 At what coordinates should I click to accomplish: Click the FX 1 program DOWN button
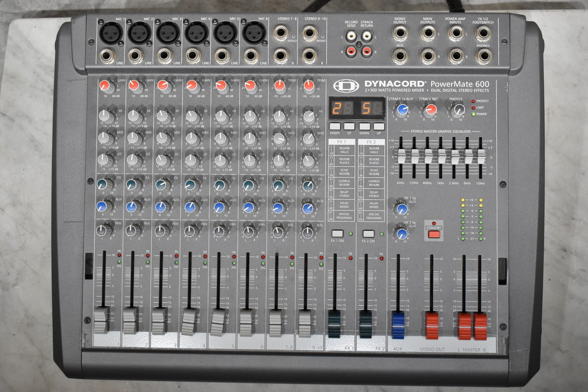coord(335,126)
